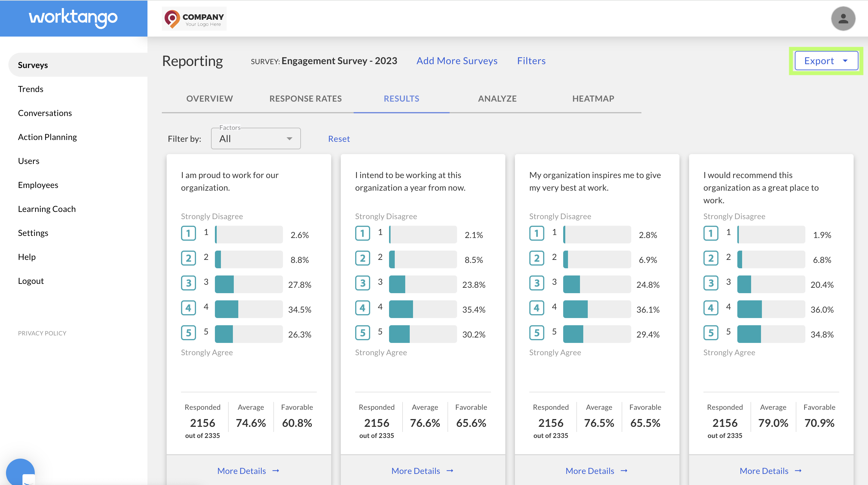Click Logout in the sidebar
The image size is (868, 485).
(31, 281)
